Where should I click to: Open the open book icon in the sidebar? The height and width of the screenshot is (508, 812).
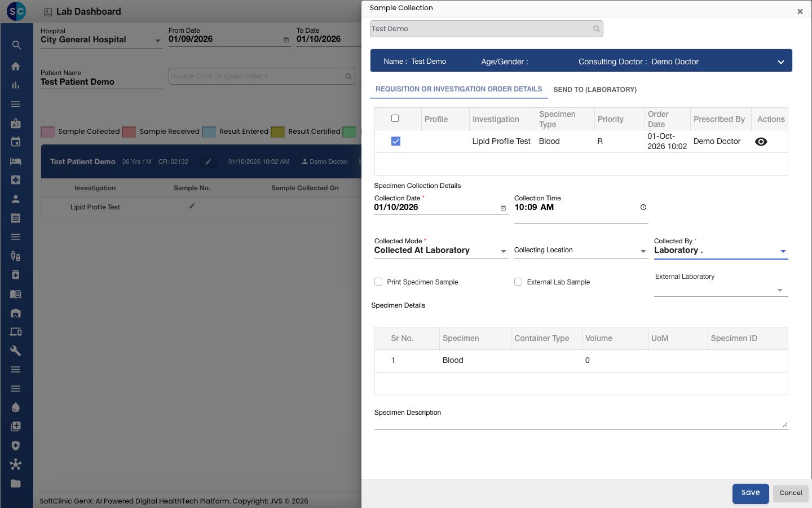pyautogui.click(x=16, y=294)
